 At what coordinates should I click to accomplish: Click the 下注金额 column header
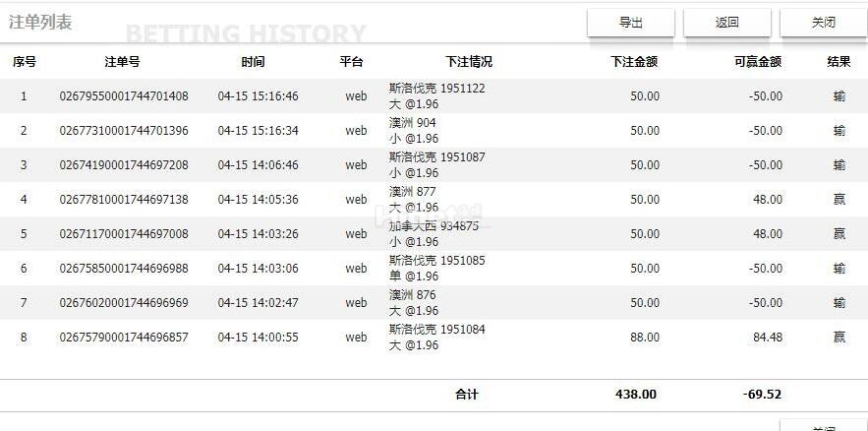tap(634, 62)
